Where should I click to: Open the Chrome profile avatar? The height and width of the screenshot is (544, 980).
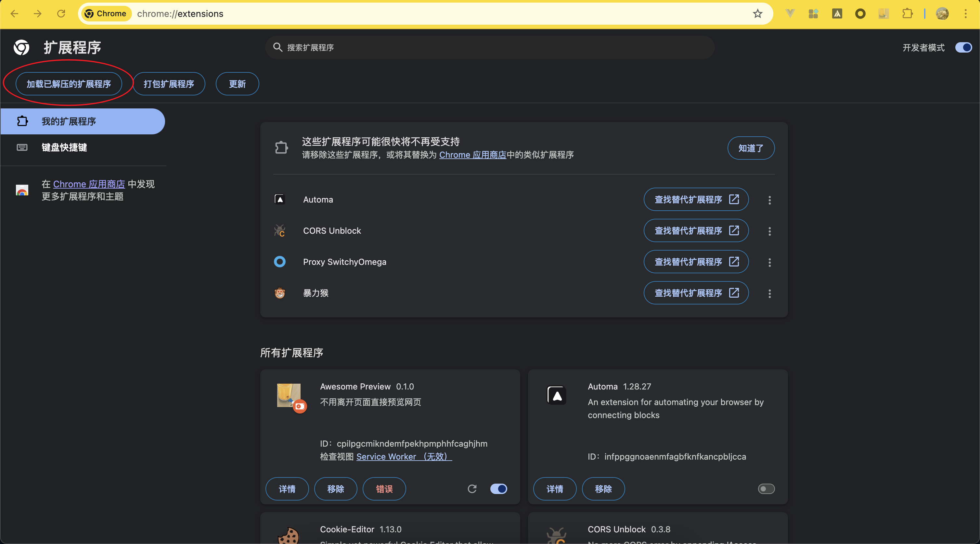coord(942,14)
